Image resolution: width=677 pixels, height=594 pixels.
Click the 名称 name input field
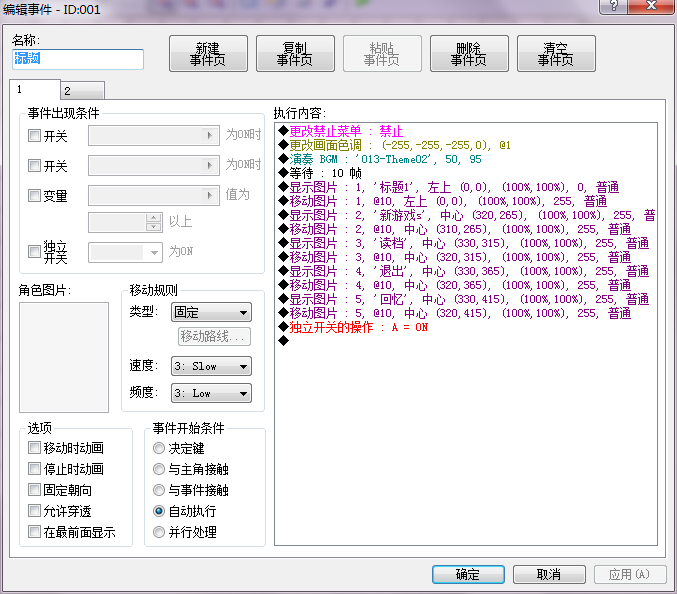pyautogui.click(x=78, y=59)
